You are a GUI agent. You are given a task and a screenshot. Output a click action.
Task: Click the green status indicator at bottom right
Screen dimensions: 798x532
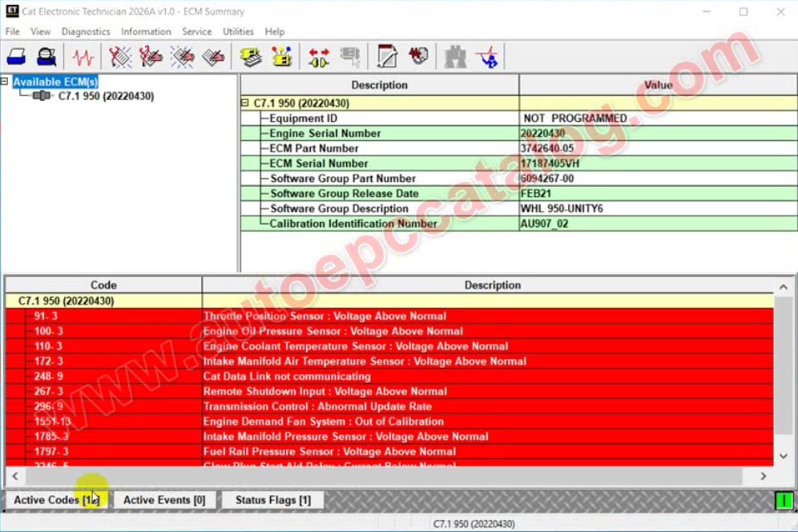pos(783,501)
